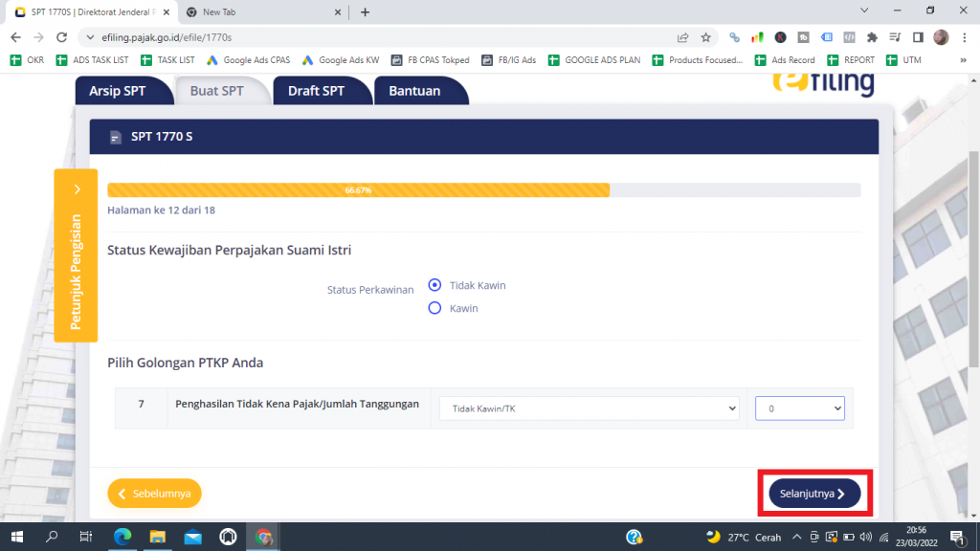Click the orange 66.67% progress bar

pyautogui.click(x=358, y=190)
